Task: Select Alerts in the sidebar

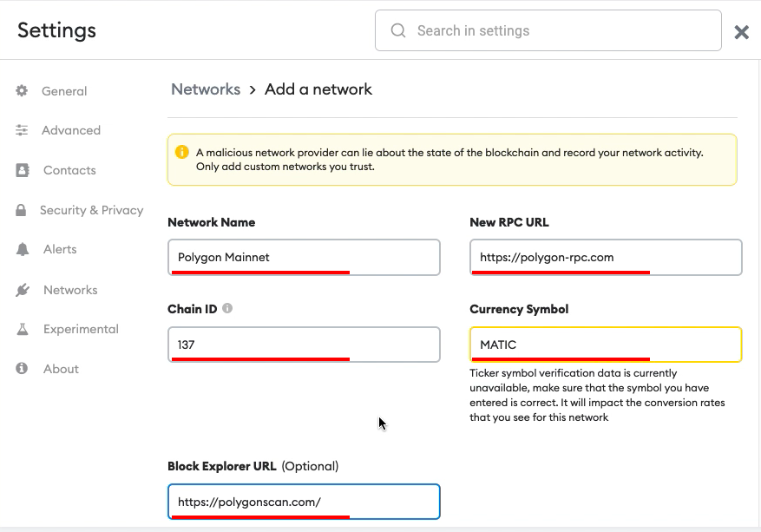Action: coord(60,249)
